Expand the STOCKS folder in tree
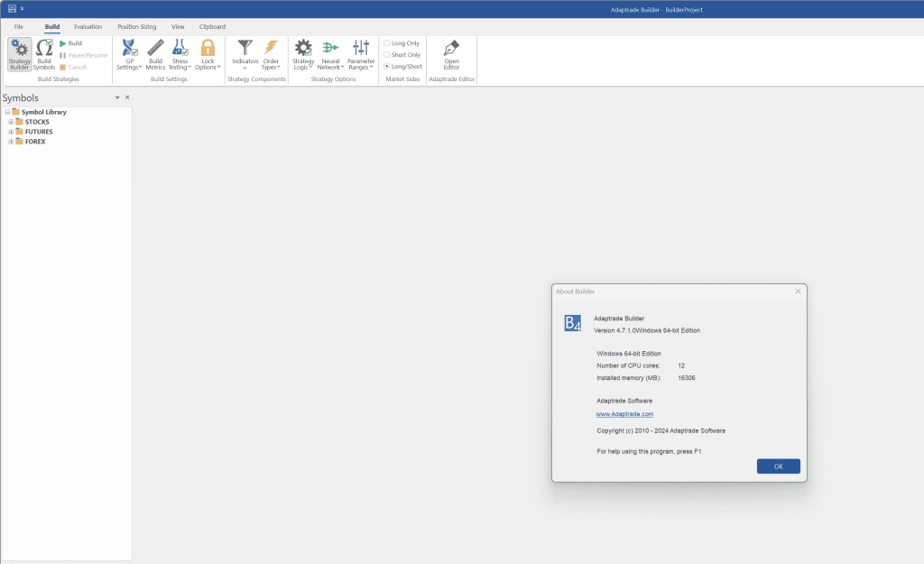This screenshot has width=924, height=564. [11, 122]
